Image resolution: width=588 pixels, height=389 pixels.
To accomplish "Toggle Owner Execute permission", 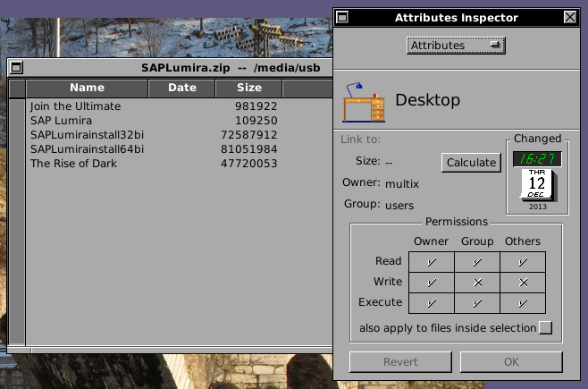I will click(x=432, y=303).
